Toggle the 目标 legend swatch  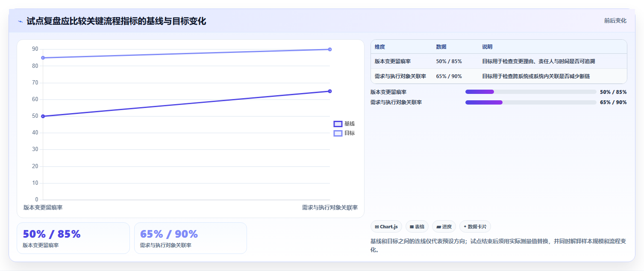click(x=338, y=133)
